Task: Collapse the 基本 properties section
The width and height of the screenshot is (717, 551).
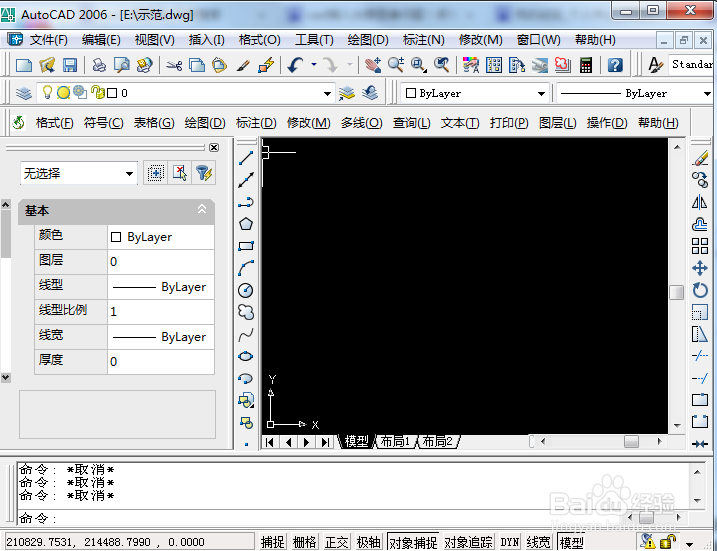Action: pos(202,209)
